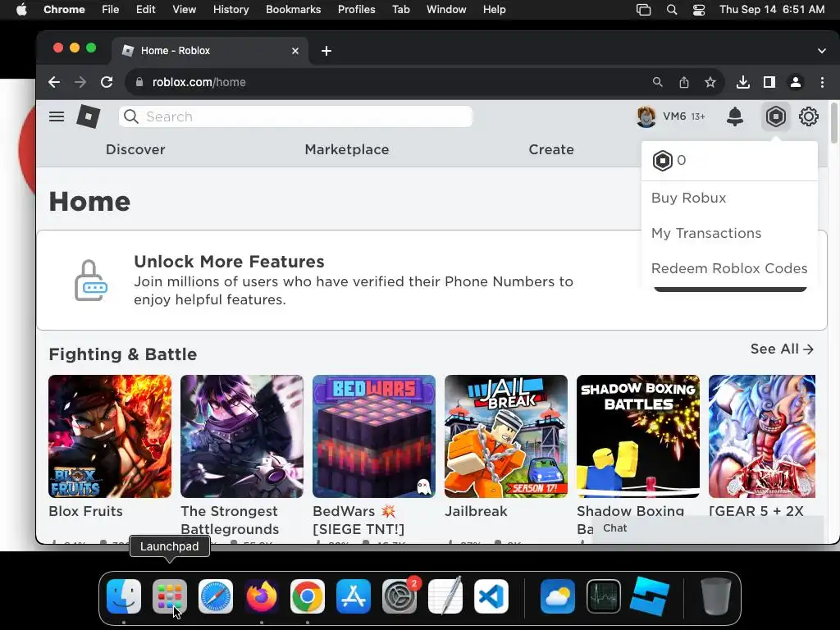The width and height of the screenshot is (840, 630).
Task: Open Launchpad from the Dock
Action: 170,596
